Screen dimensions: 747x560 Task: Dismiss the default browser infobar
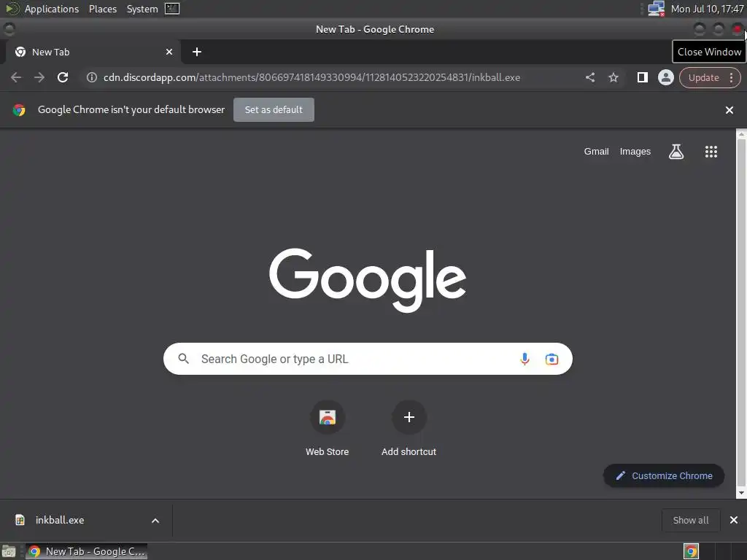(x=729, y=110)
